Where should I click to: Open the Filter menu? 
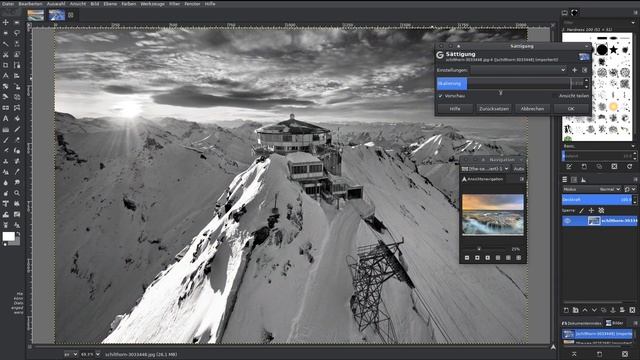click(x=174, y=4)
